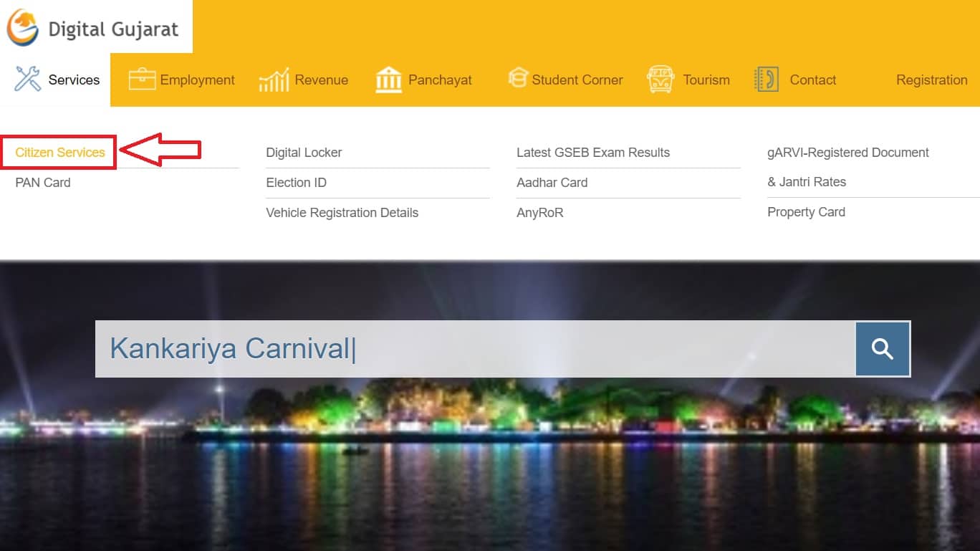Click the magnifier search button
Image resolution: width=980 pixels, height=551 pixels.
(x=883, y=349)
